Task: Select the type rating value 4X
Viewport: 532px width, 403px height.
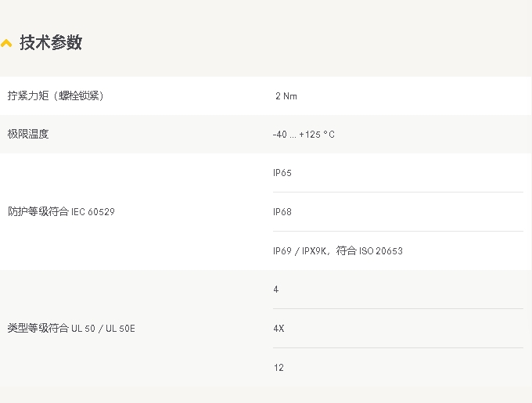Action: (279, 329)
